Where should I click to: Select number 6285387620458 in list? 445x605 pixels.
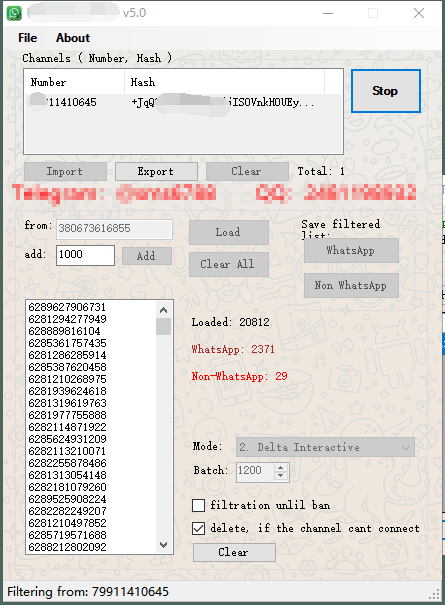(67, 367)
